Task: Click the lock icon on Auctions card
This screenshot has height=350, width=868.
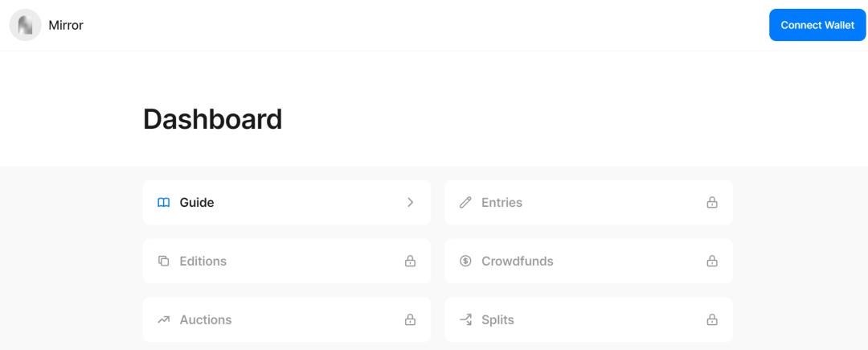Action: (x=410, y=320)
